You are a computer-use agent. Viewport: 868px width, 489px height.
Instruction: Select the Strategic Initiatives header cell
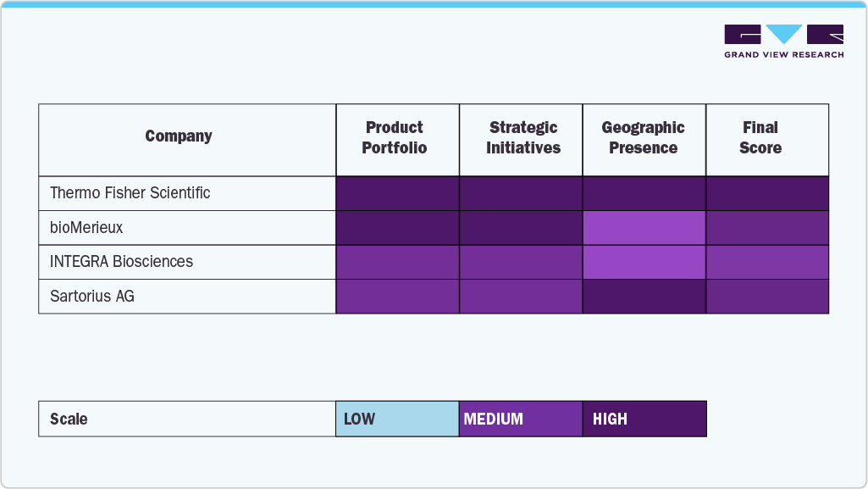tap(523, 138)
